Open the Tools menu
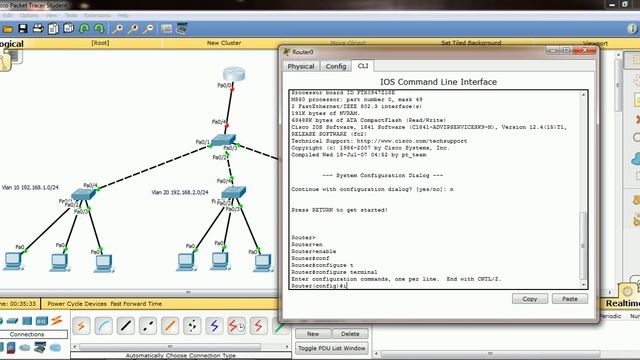The image size is (640, 360). 71,16
